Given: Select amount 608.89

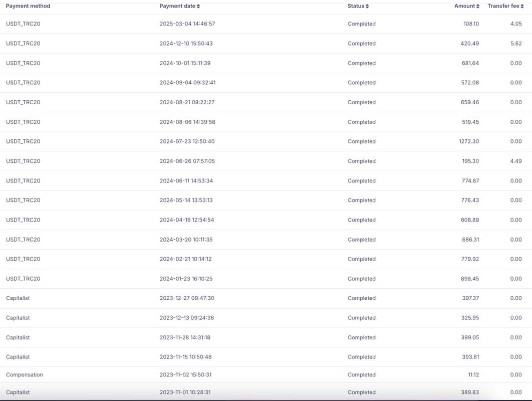Looking at the screenshot, I should click(470, 220).
